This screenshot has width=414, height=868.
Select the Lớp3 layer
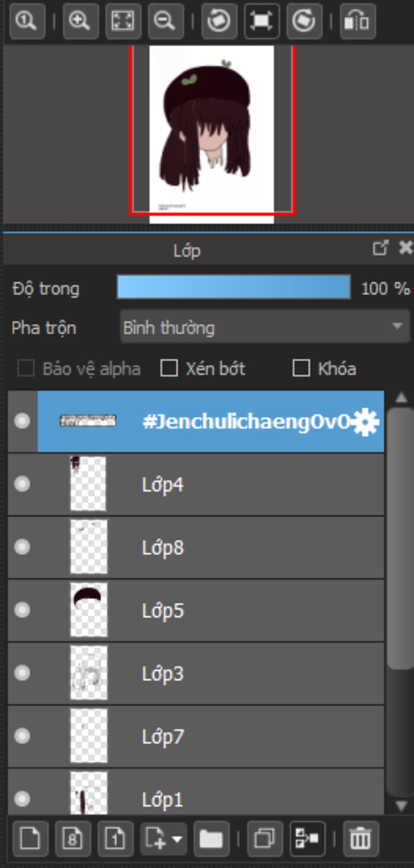pos(196,673)
